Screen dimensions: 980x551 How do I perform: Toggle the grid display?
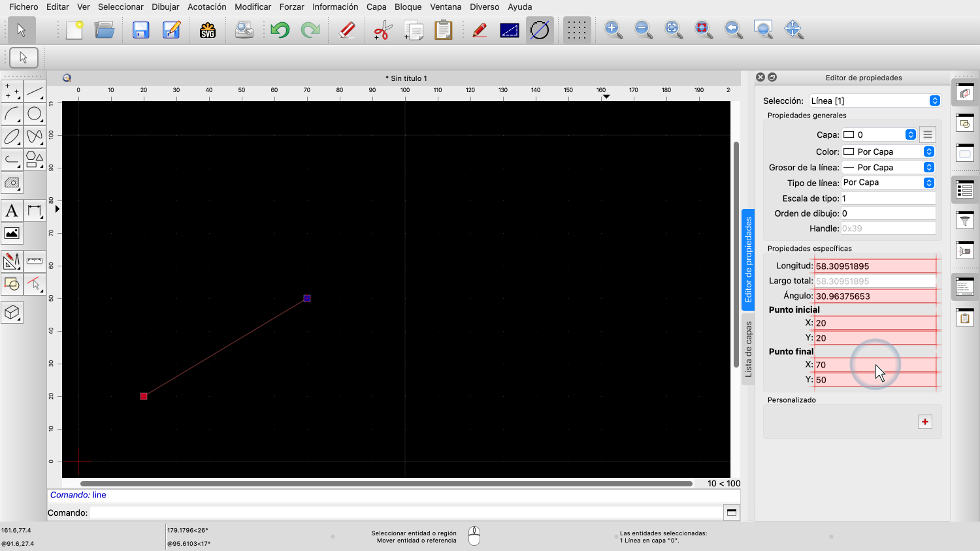point(576,30)
